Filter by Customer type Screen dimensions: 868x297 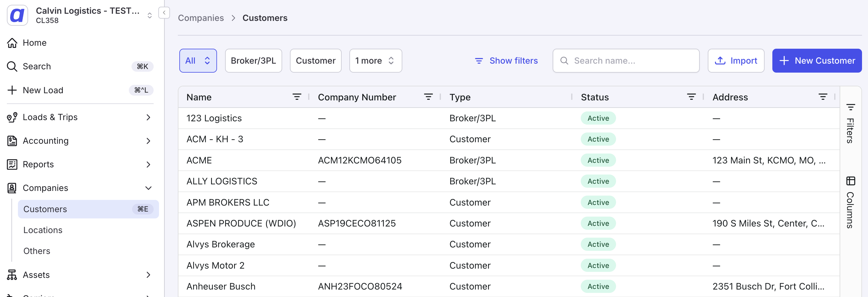click(x=315, y=61)
